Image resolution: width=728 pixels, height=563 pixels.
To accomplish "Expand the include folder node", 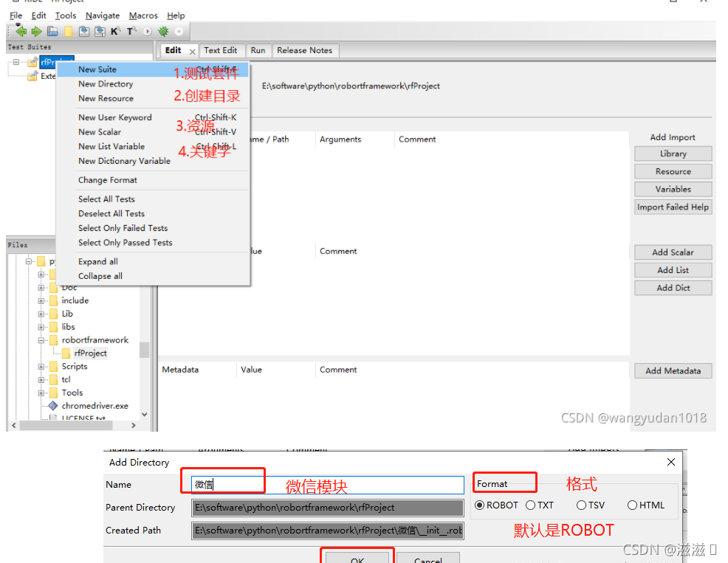I will 41,301.
